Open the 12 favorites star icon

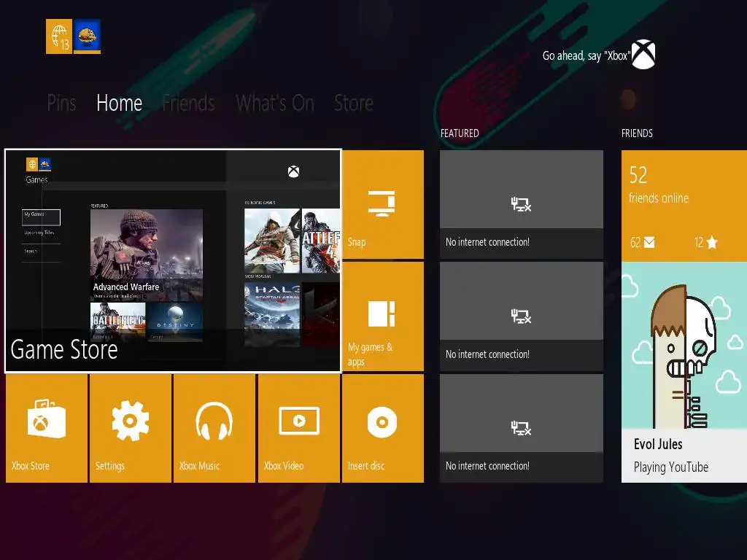click(x=712, y=243)
